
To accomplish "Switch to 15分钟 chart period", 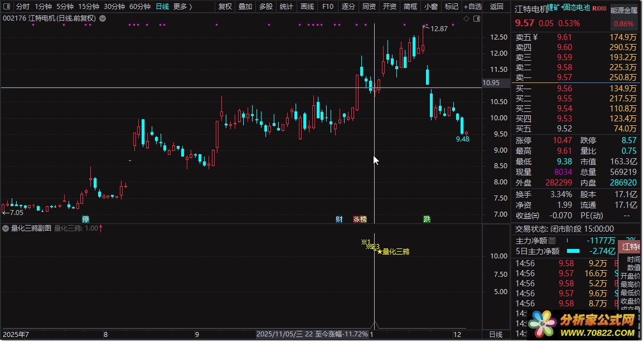I will (x=89, y=7).
